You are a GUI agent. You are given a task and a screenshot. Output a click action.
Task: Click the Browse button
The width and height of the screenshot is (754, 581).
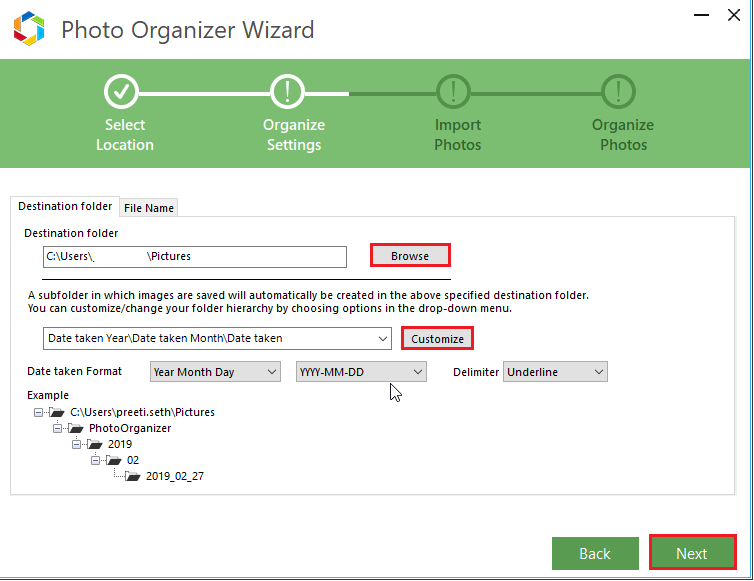tap(410, 256)
